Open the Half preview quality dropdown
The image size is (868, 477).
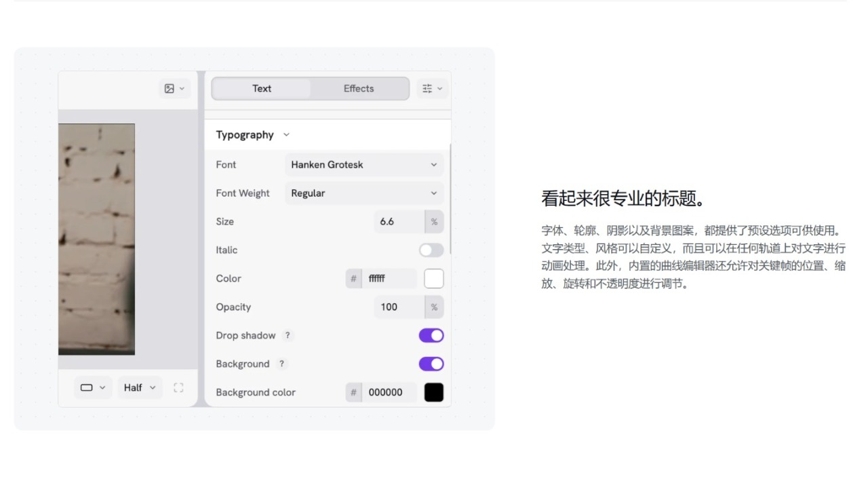tap(140, 387)
